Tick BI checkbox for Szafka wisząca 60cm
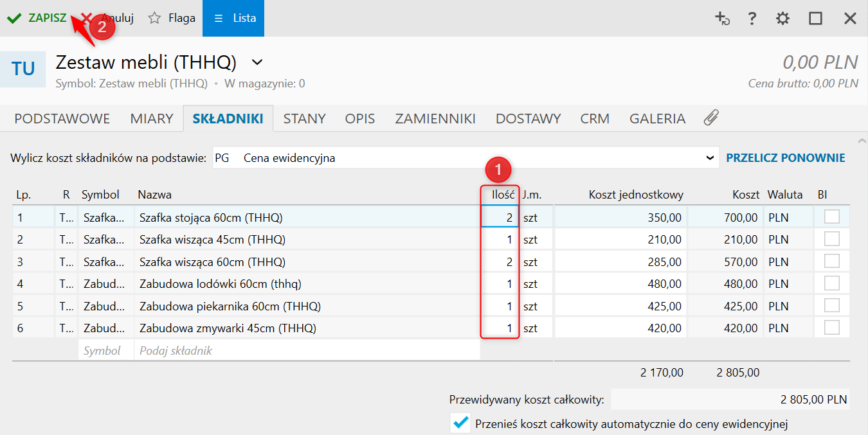This screenshot has width=868, height=435. 832,261
